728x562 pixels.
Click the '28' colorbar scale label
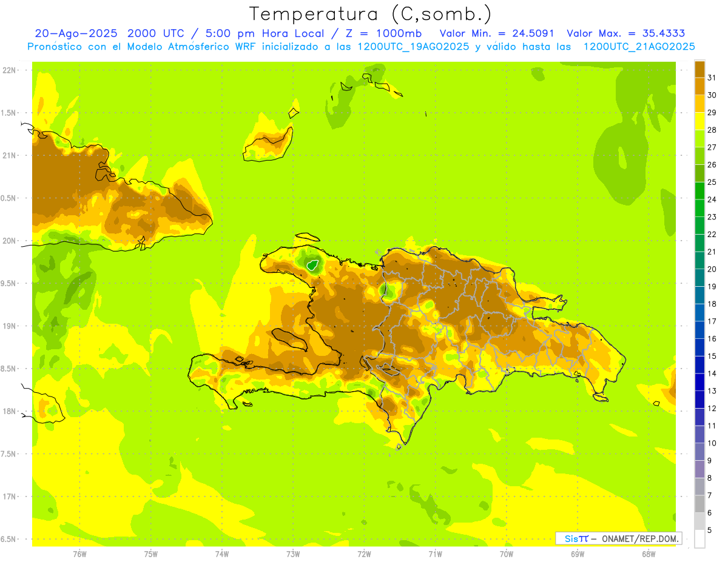coord(712,130)
